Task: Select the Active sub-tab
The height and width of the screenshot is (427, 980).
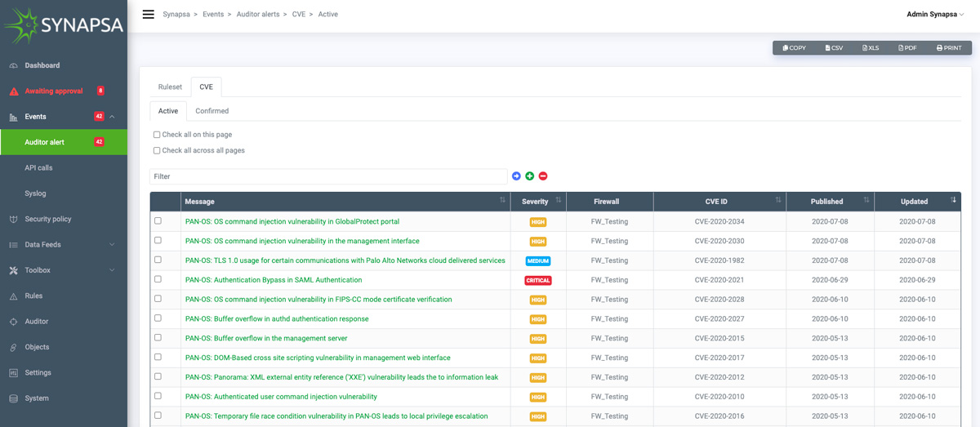Action: coord(168,111)
